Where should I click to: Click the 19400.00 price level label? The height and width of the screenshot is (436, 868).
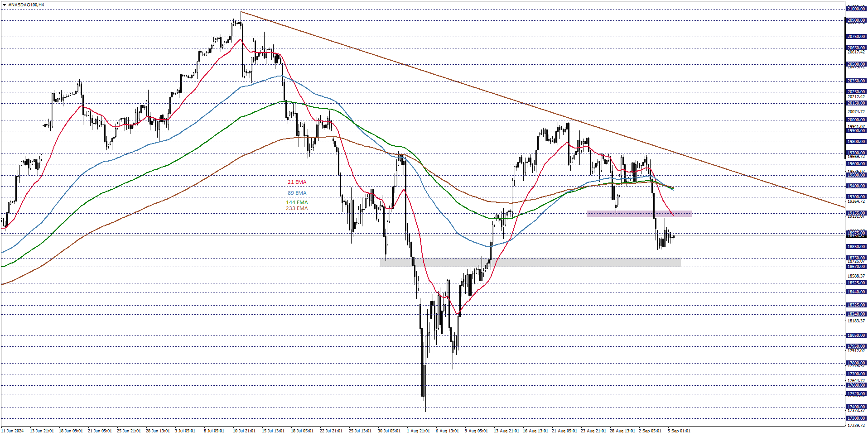coord(856,186)
